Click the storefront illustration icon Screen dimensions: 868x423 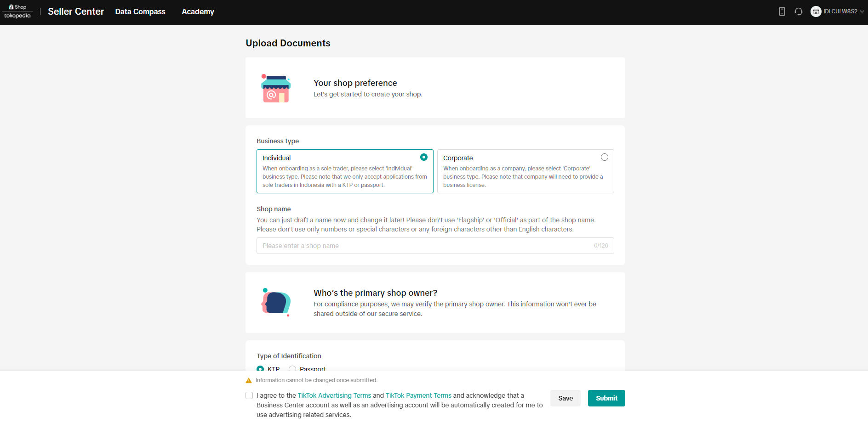[x=276, y=88]
